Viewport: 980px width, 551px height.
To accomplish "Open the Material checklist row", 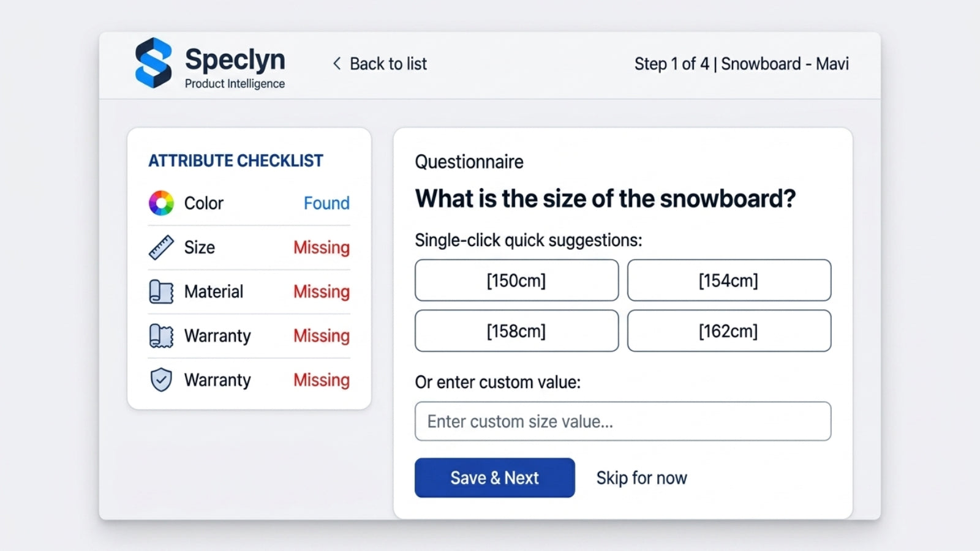I will pyautogui.click(x=249, y=291).
